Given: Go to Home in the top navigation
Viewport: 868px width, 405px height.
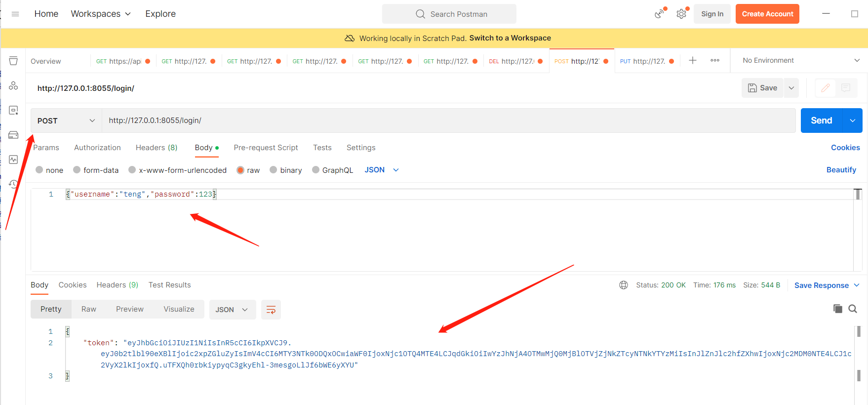Looking at the screenshot, I should (46, 14).
